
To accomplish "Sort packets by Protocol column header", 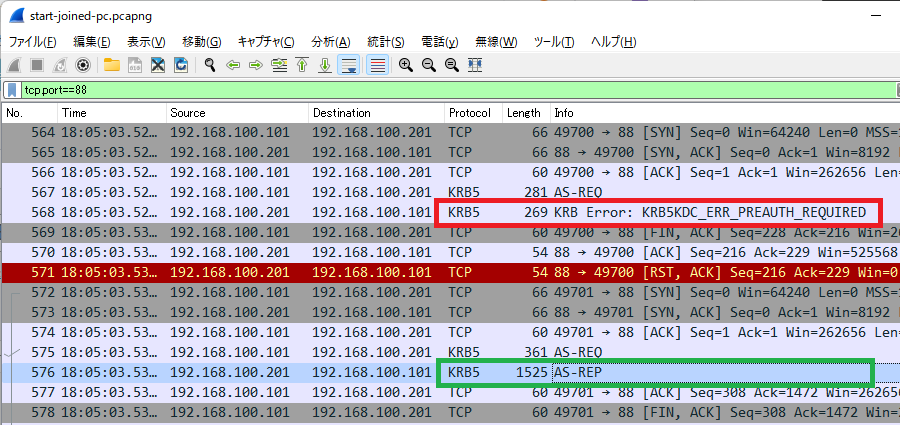I will [470, 113].
